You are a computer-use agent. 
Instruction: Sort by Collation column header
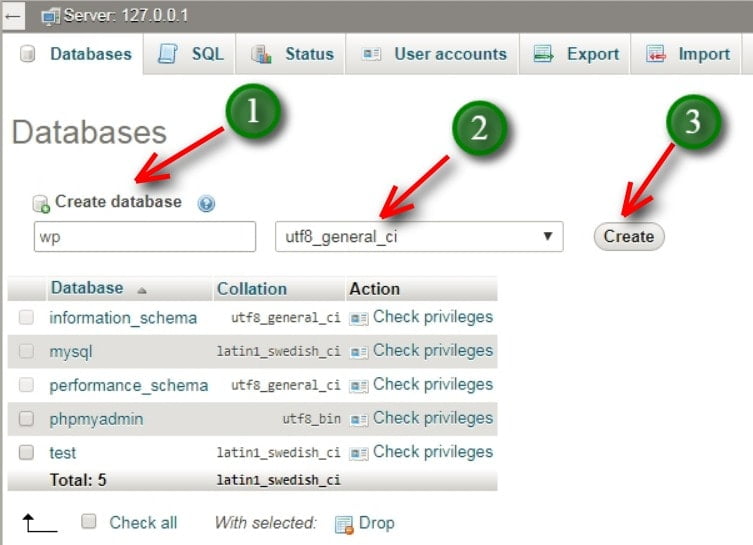[x=252, y=289]
